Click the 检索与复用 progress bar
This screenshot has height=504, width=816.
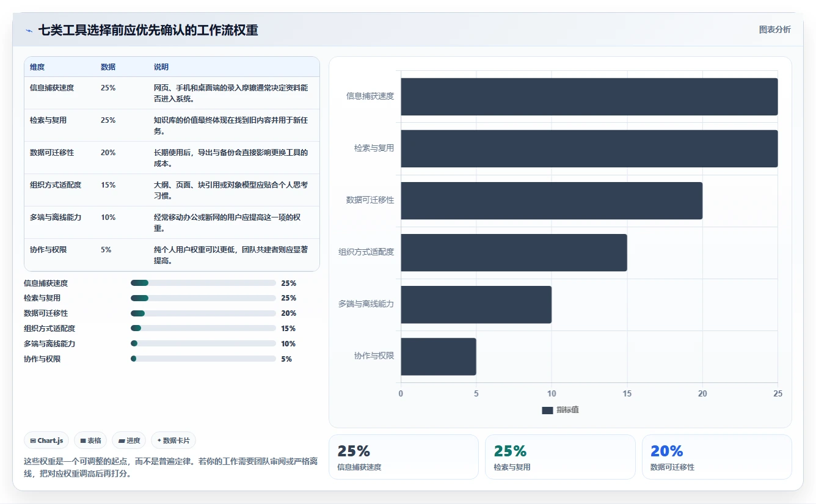(203, 298)
